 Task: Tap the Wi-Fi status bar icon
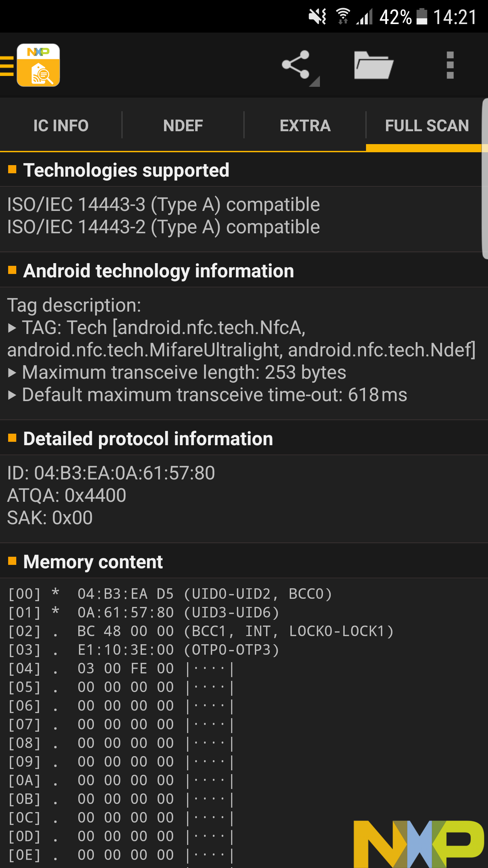coord(342,15)
